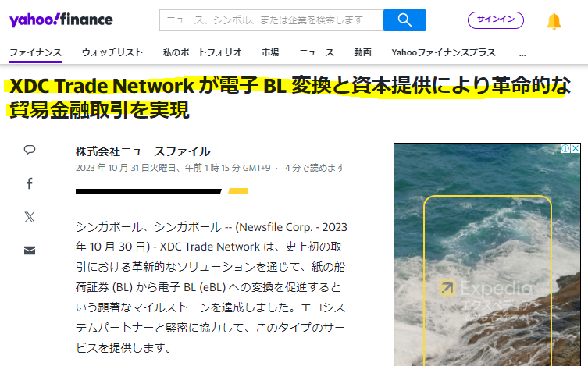Viewport: 588px width, 366px height.
Task: Click the Yahoo Finance logo
Action: [x=61, y=20]
